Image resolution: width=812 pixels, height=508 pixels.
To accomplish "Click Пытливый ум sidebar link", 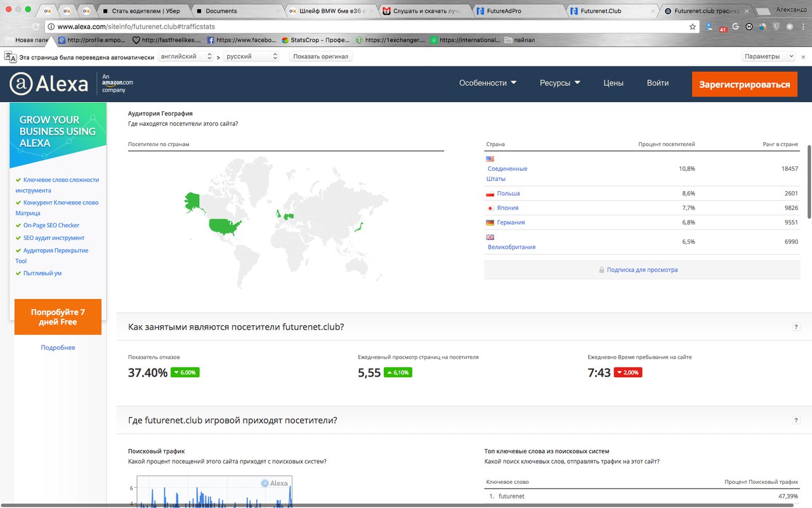I will (x=43, y=273).
